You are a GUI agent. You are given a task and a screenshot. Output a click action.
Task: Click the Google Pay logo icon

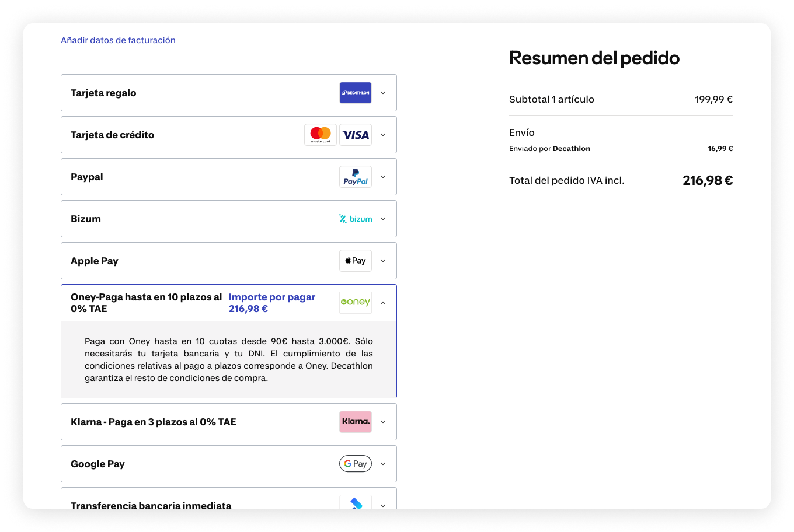coord(355,464)
